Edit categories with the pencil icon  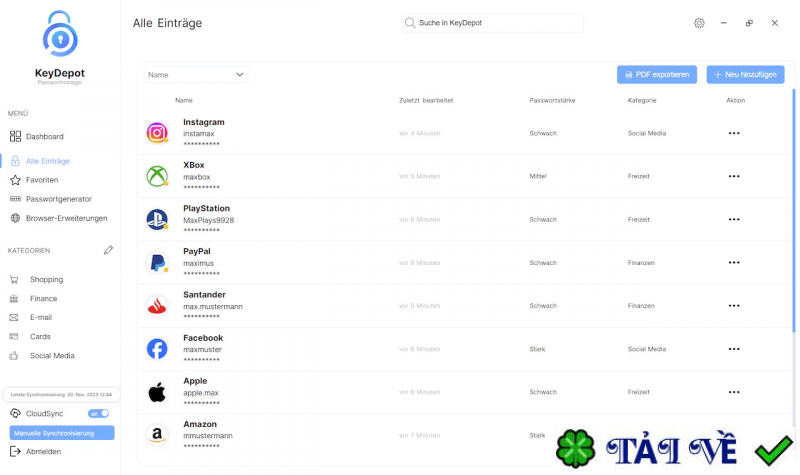[108, 250]
